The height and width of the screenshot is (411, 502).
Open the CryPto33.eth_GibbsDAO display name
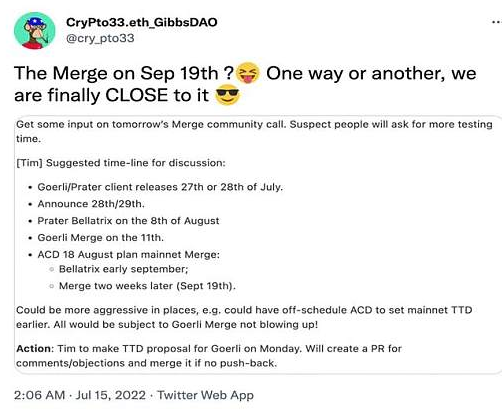(x=142, y=22)
